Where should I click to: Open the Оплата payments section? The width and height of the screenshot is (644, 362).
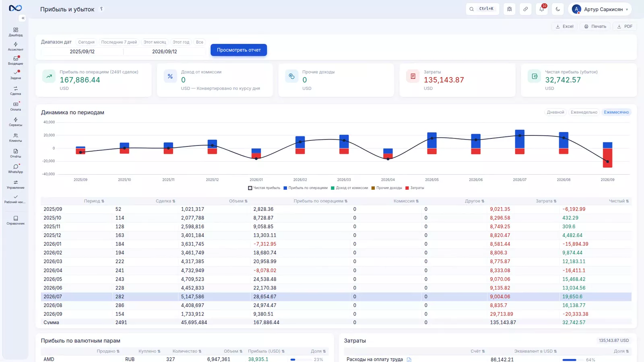[15, 106]
